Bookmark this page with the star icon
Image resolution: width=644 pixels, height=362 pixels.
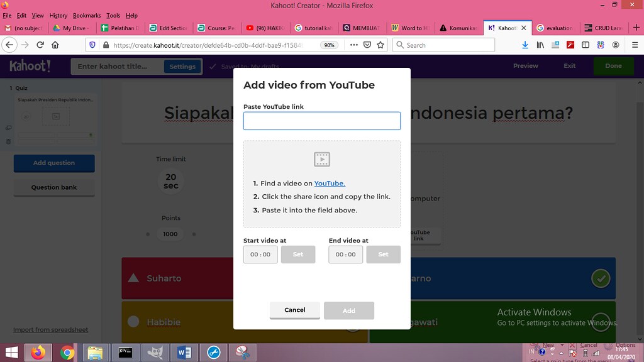(x=380, y=45)
